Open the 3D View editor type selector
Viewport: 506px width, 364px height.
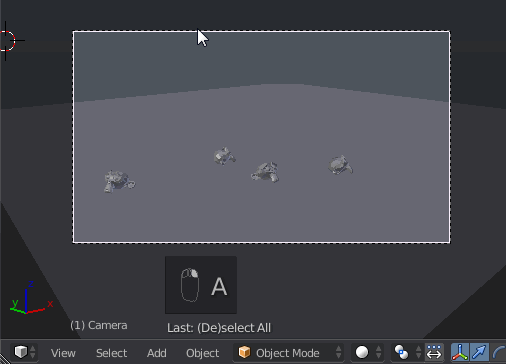point(24,352)
